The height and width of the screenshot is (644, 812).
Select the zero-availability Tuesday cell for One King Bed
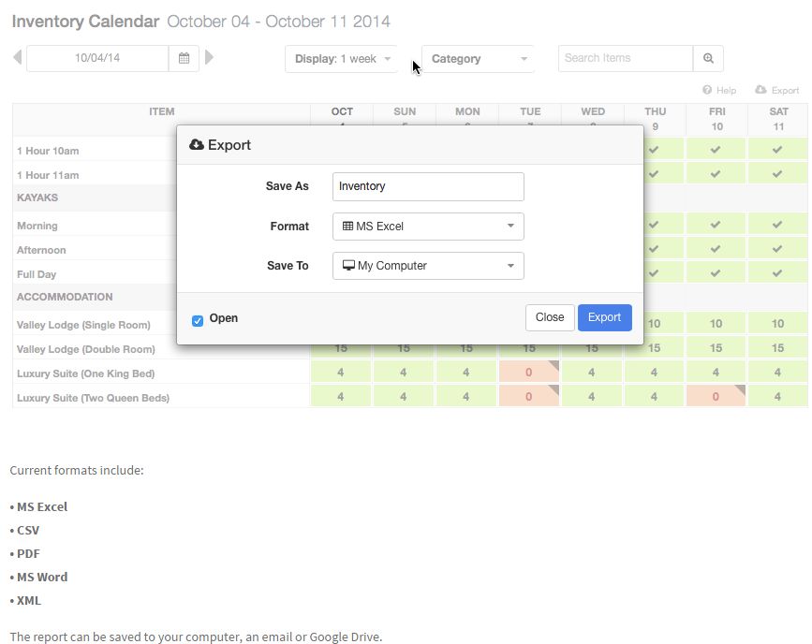click(x=529, y=373)
